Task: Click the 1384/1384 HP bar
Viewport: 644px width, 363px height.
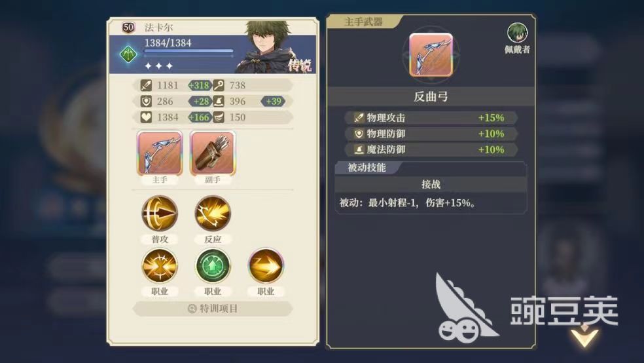Action: [188, 51]
